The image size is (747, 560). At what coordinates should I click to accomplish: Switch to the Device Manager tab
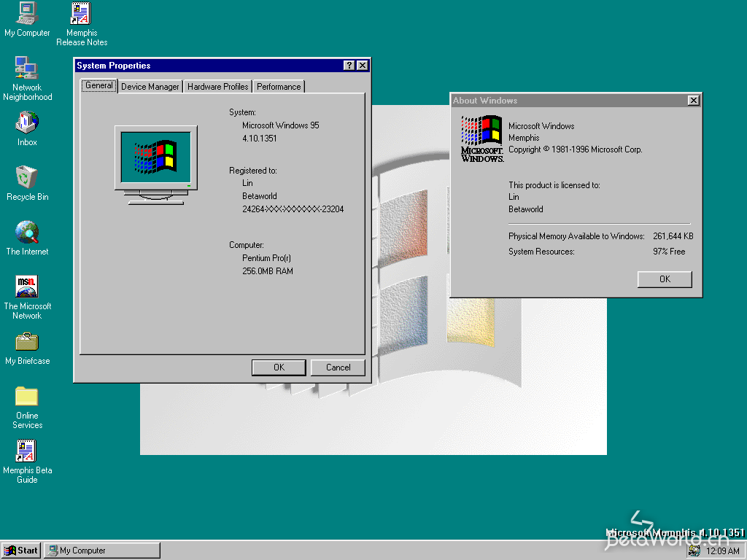[x=150, y=87]
